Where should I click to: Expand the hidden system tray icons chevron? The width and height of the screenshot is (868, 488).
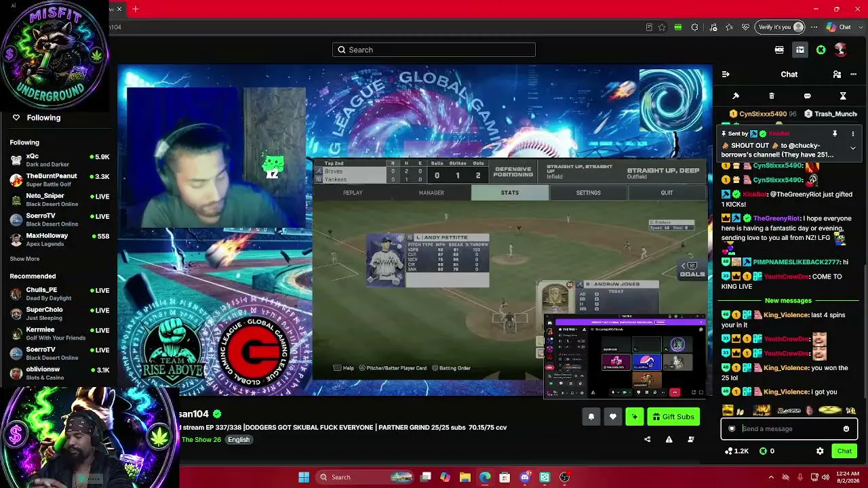point(772,477)
